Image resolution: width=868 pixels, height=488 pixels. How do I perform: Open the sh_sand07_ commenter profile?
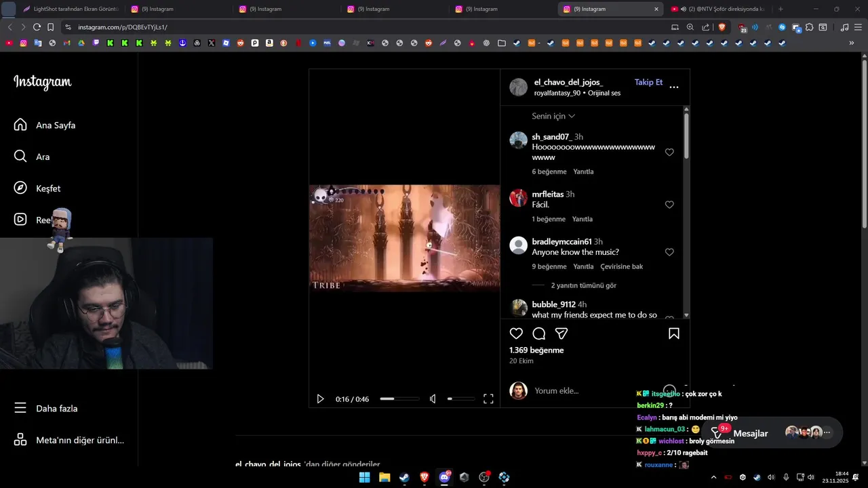(x=551, y=137)
